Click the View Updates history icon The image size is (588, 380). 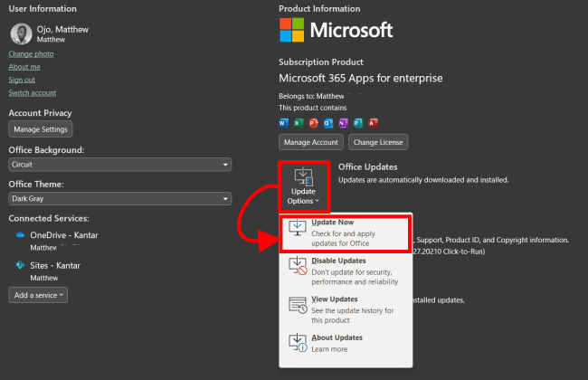298,305
